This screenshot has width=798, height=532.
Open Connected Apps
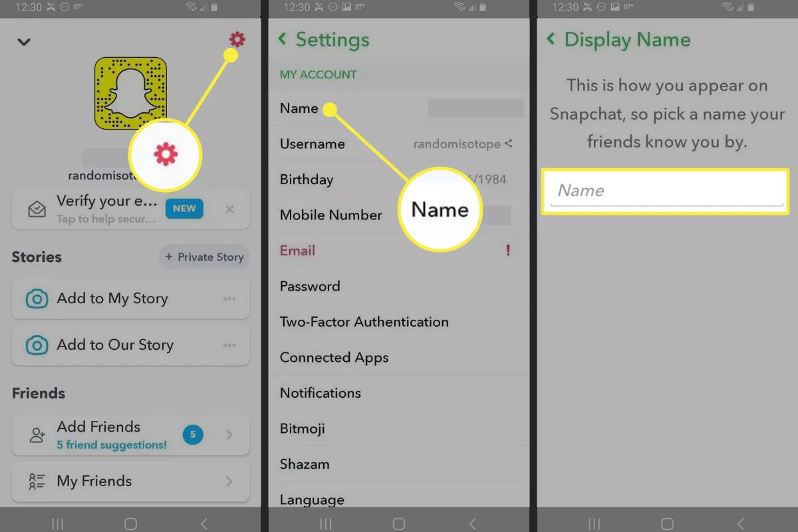(x=400, y=358)
